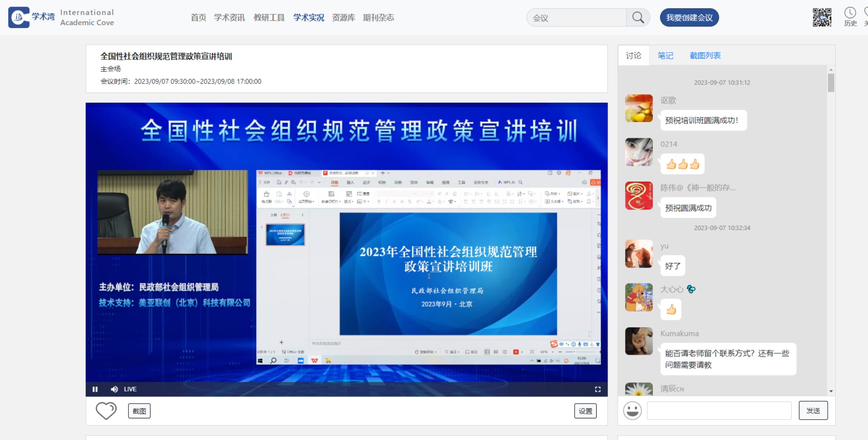Mute the video volume speaker

(x=114, y=389)
